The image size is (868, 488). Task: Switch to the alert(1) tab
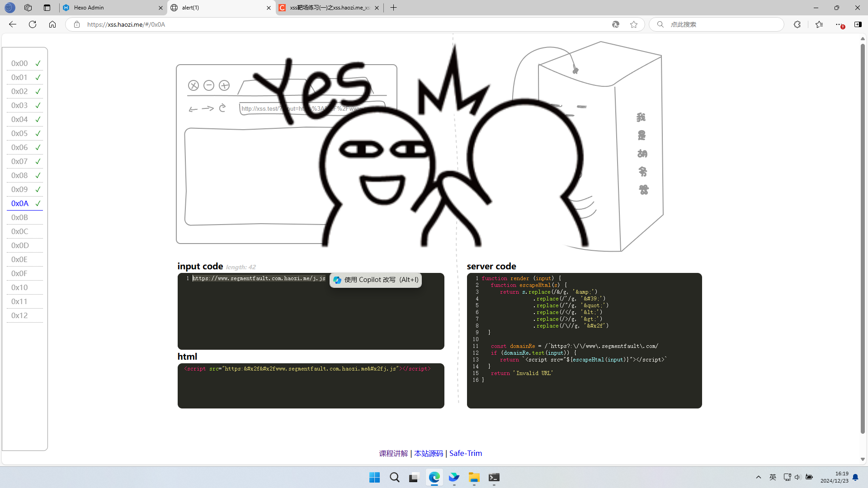[221, 8]
